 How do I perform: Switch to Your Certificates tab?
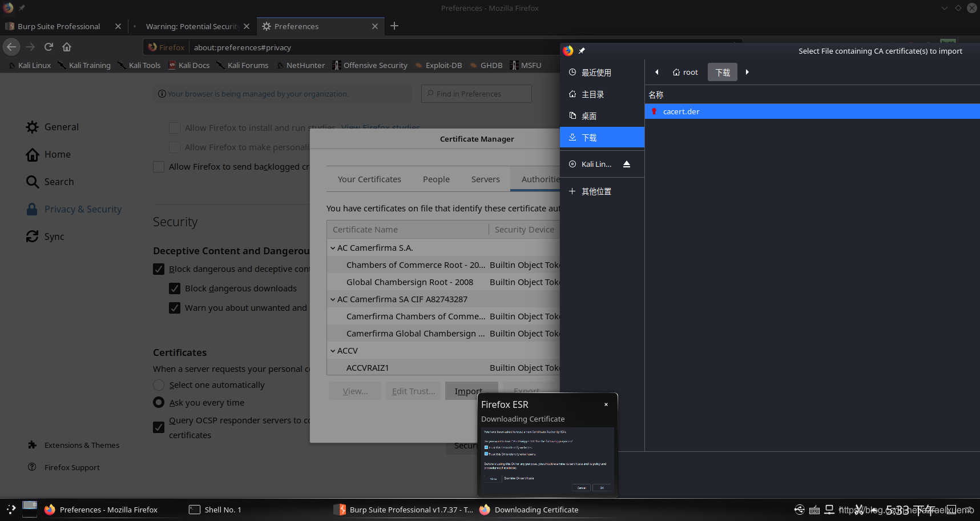click(x=369, y=179)
